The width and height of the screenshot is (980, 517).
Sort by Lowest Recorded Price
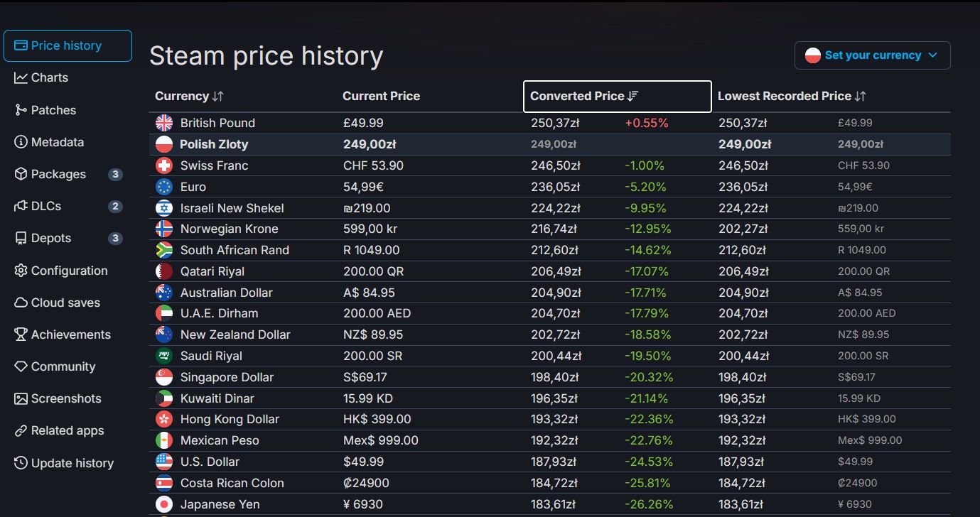tap(792, 96)
